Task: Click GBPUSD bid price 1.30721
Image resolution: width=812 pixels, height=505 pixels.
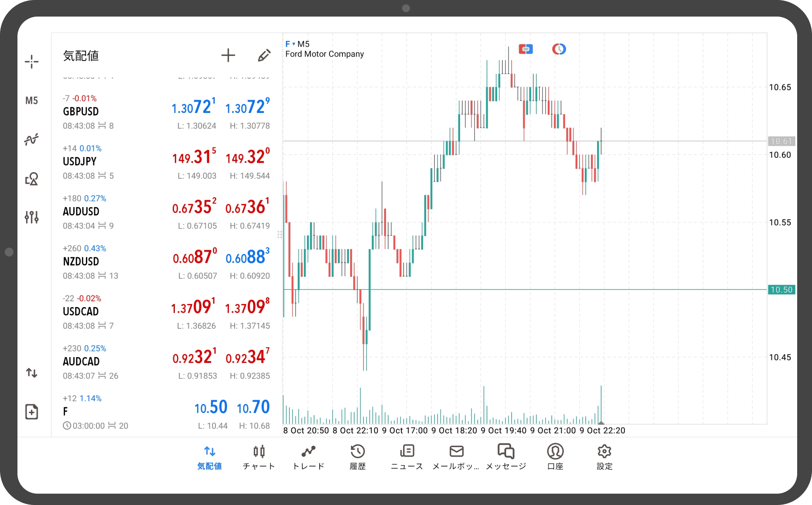Action: 194,107
